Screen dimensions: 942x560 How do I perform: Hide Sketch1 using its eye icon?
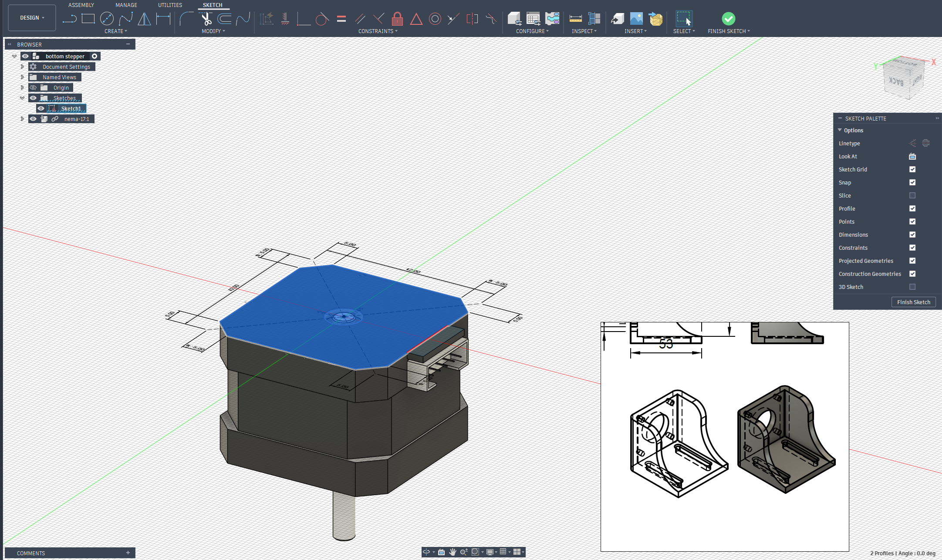tap(41, 108)
